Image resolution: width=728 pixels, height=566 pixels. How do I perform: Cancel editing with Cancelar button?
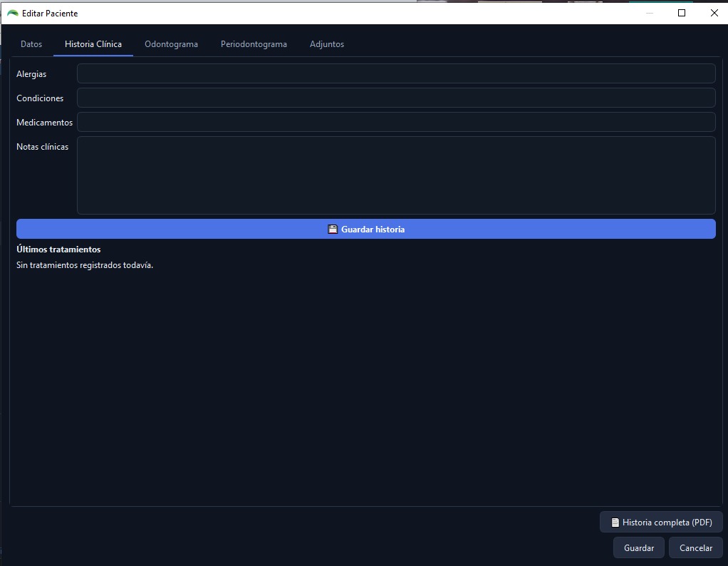696,548
